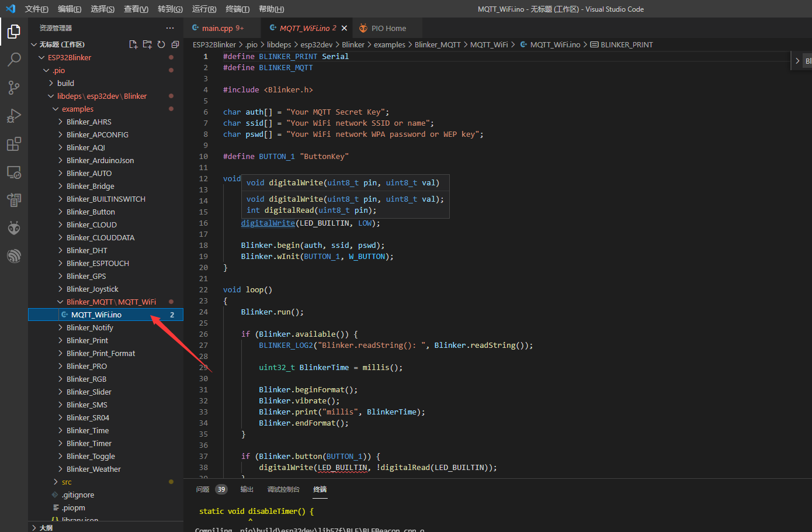Open the .gitignore file
Image resolution: width=812 pixels, height=532 pixels.
tap(106, 495)
